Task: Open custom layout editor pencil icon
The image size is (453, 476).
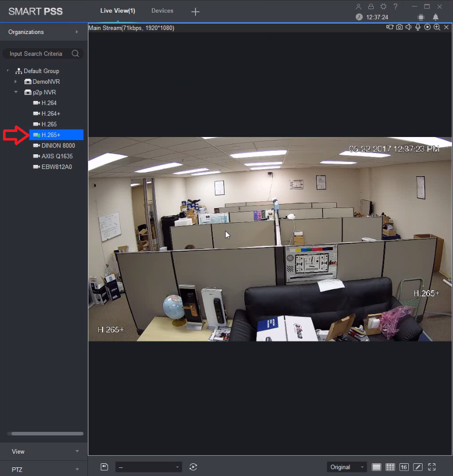Action: click(x=418, y=467)
